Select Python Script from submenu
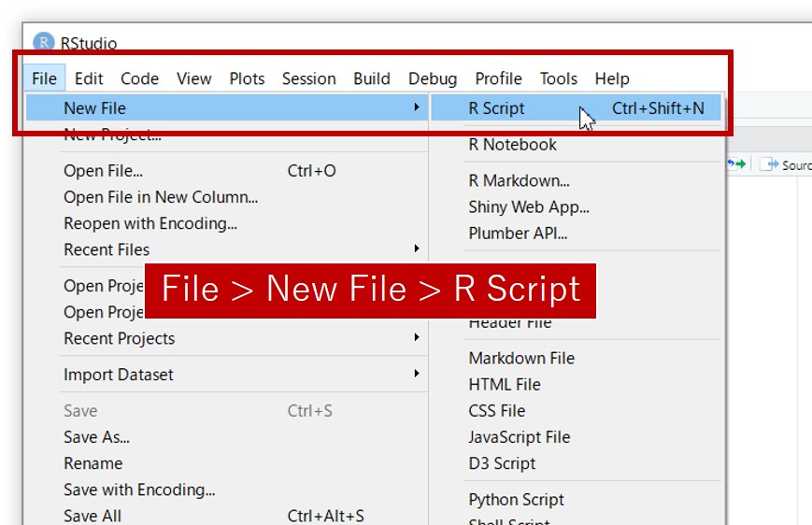 click(x=516, y=500)
